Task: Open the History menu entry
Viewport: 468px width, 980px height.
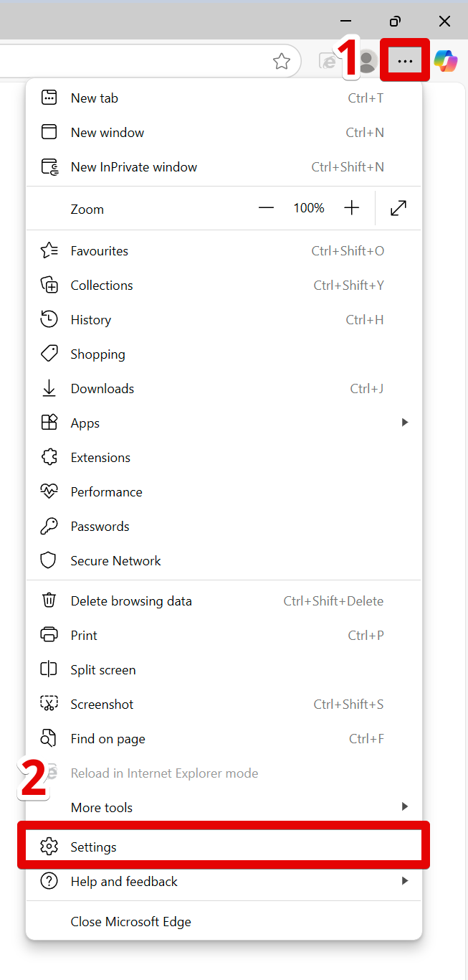Action: coord(224,319)
